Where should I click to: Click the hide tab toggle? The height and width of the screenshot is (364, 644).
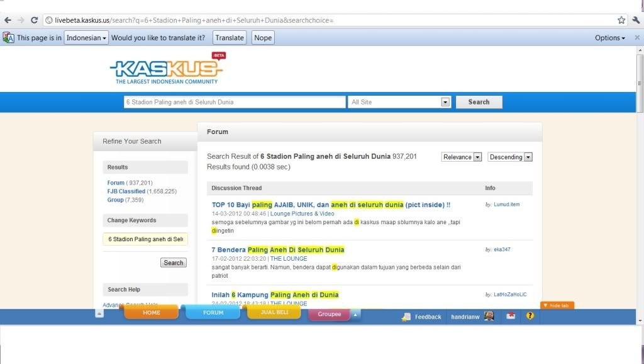(557, 305)
